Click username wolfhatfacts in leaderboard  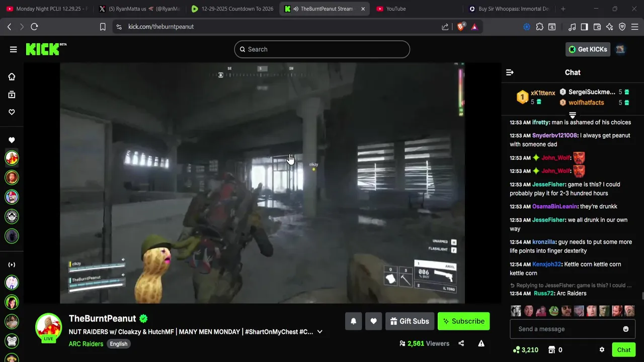[x=586, y=103]
